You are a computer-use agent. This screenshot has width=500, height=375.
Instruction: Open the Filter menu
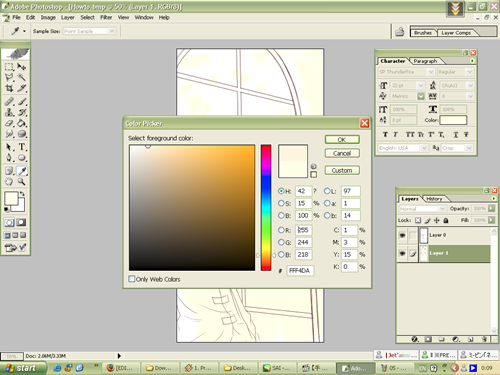tap(106, 17)
